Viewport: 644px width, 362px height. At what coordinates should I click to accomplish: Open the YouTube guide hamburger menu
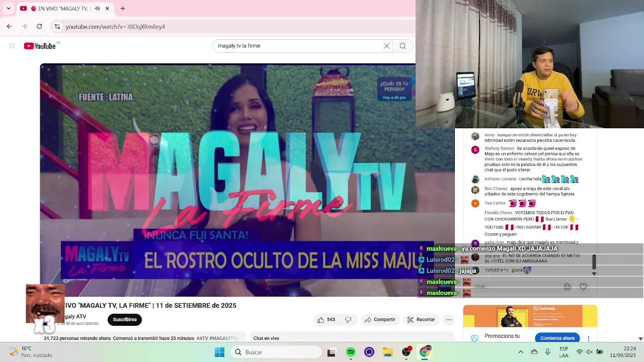(x=12, y=46)
